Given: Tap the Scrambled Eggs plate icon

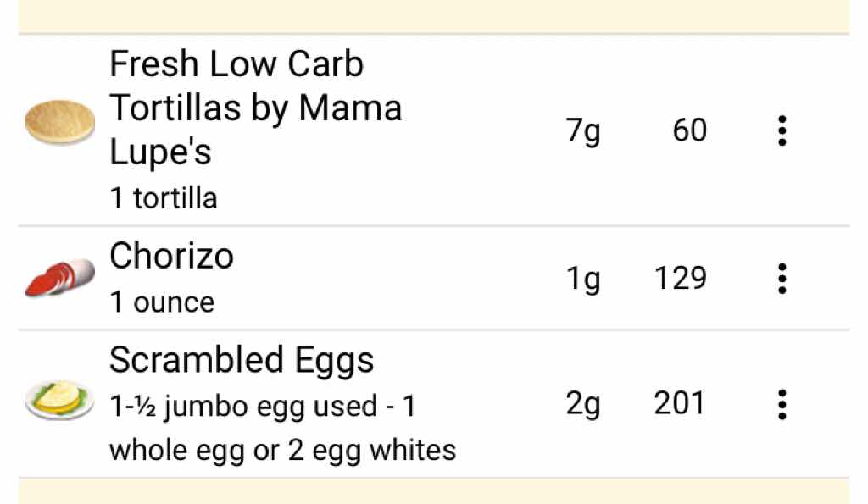Looking at the screenshot, I should tap(59, 400).
